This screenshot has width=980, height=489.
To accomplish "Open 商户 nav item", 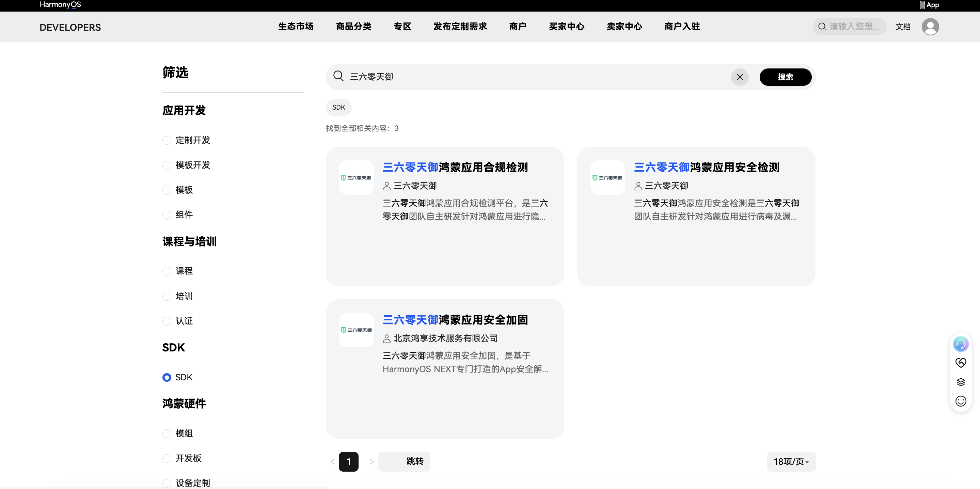I will (518, 26).
